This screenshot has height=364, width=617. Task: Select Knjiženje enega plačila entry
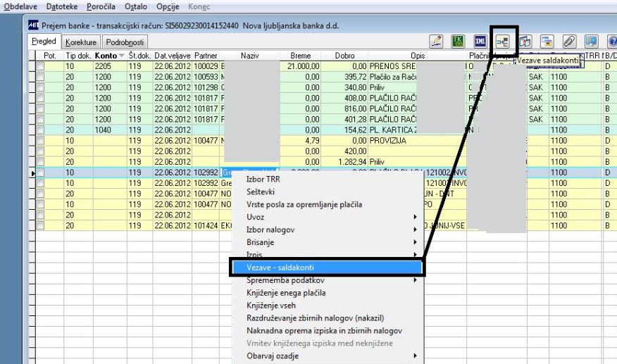tap(328, 293)
